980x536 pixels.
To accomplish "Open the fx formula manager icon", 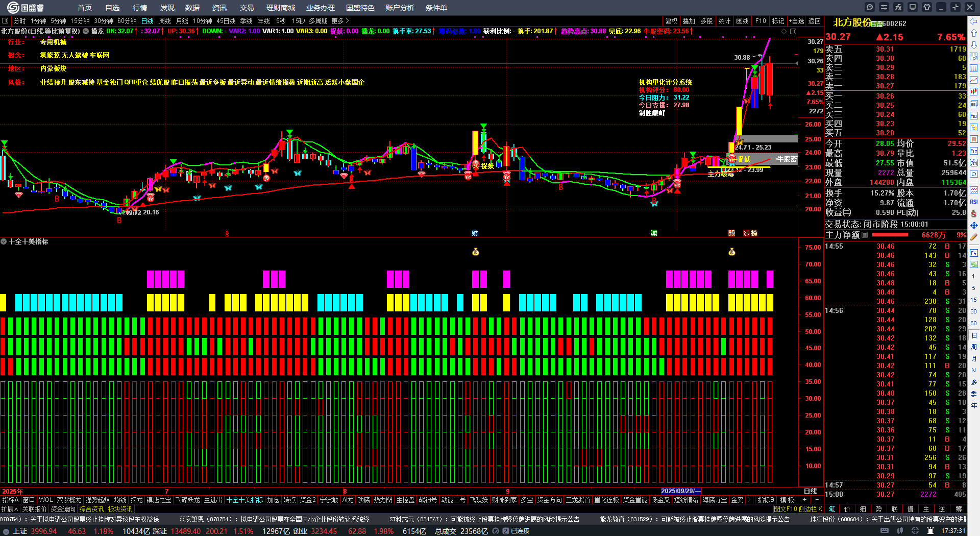I will 898,7.
